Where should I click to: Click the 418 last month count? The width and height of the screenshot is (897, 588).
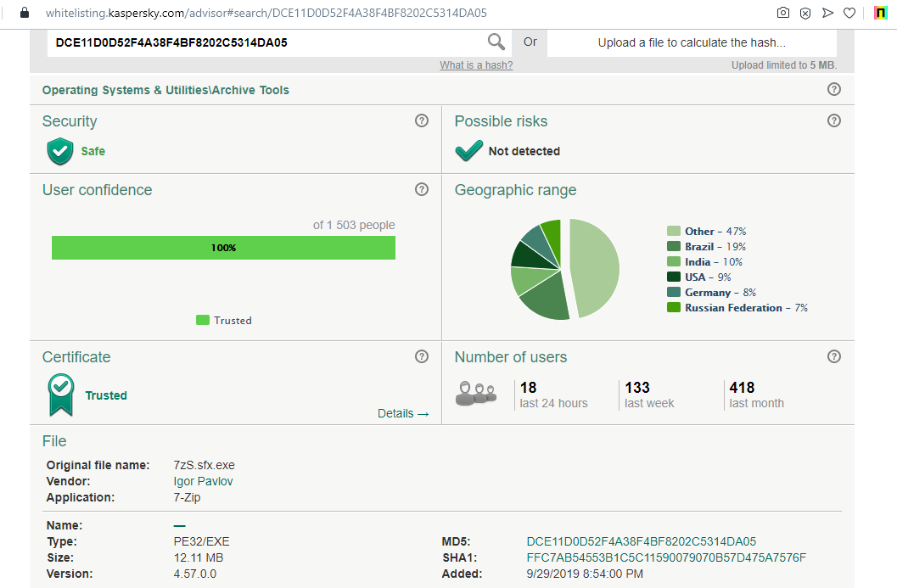(x=742, y=387)
